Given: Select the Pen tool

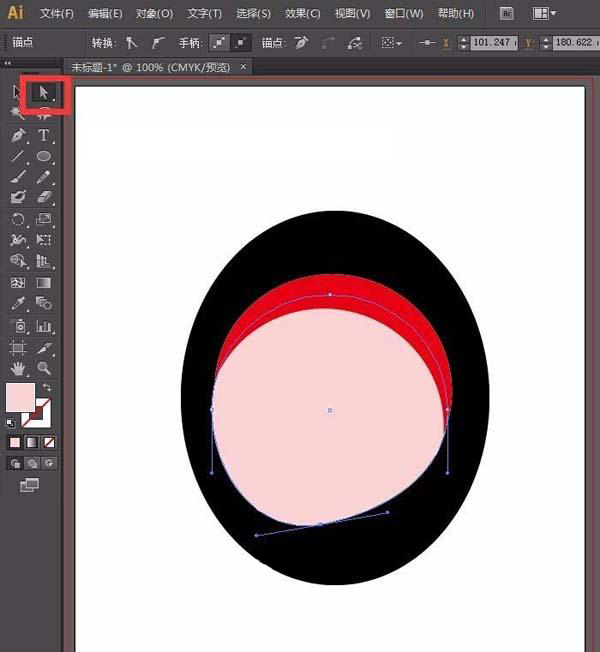Looking at the screenshot, I should click(x=18, y=135).
